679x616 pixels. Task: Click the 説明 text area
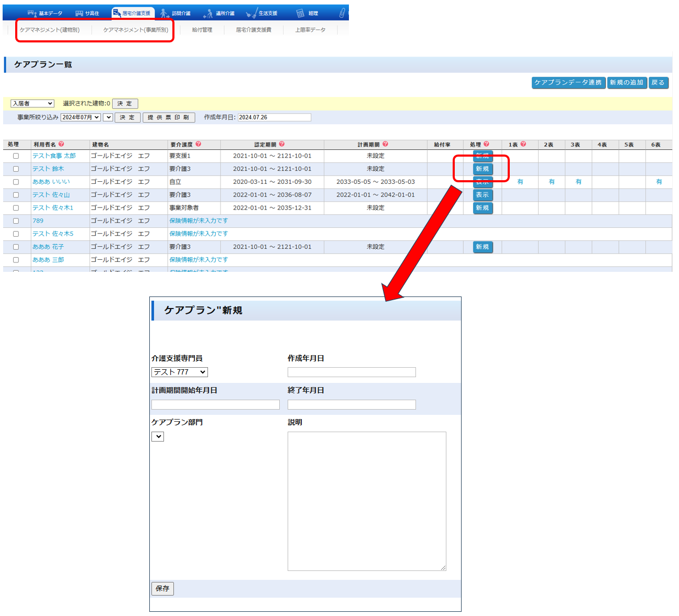[367, 501]
